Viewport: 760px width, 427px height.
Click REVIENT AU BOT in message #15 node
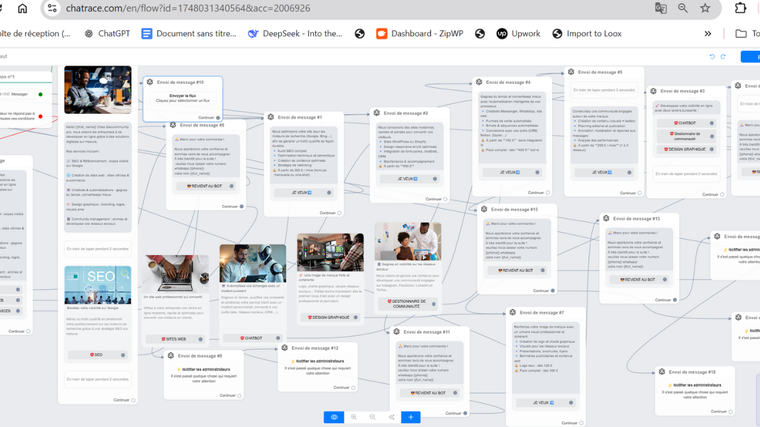click(517, 270)
